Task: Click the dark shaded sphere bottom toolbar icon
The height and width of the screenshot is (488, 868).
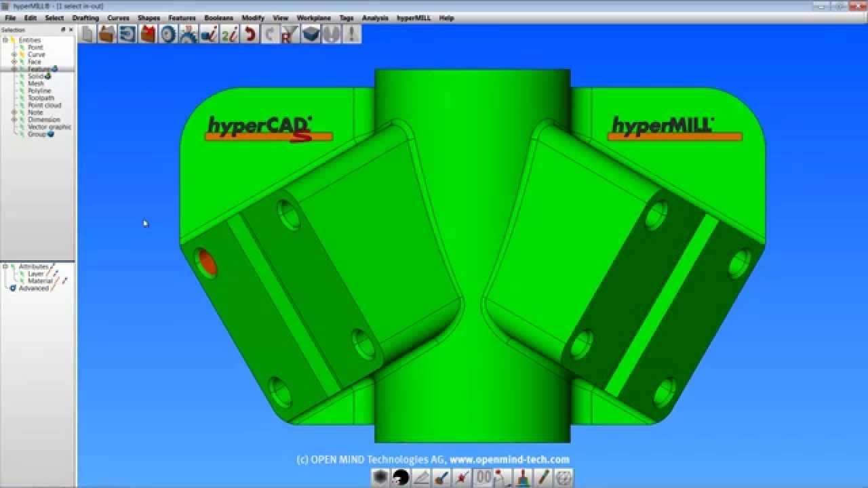Action: click(x=380, y=477)
